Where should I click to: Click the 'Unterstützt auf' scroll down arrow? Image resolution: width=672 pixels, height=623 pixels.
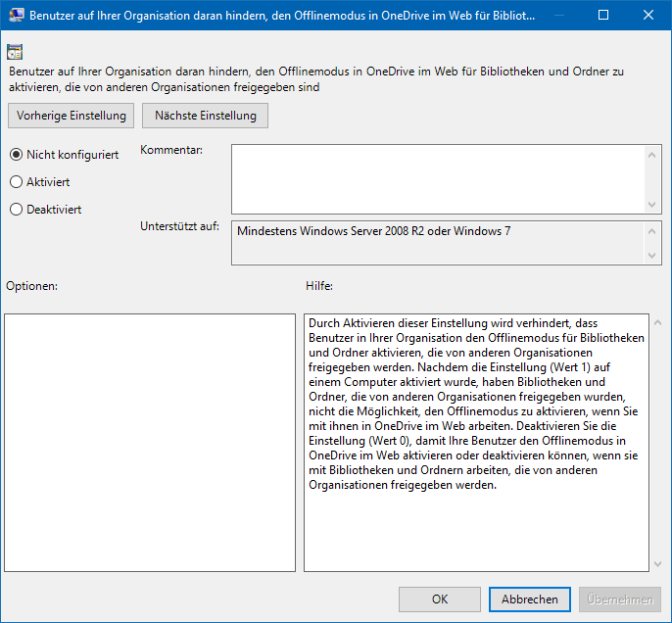653,255
